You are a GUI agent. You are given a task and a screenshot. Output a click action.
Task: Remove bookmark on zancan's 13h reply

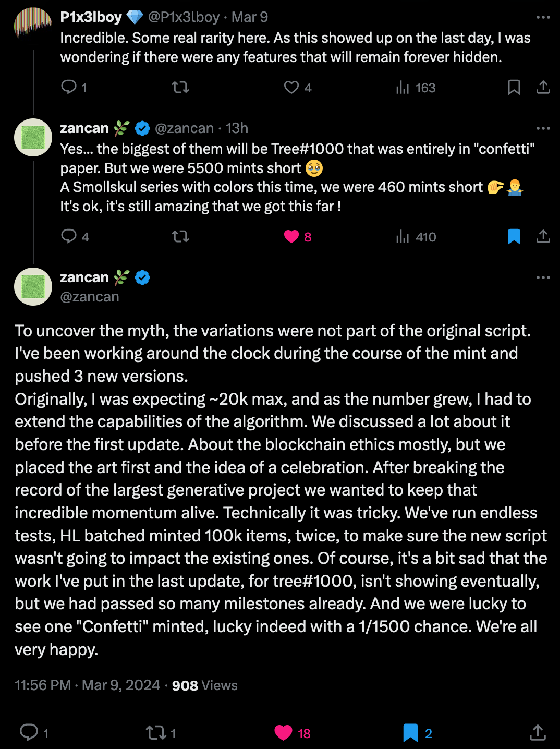514,237
